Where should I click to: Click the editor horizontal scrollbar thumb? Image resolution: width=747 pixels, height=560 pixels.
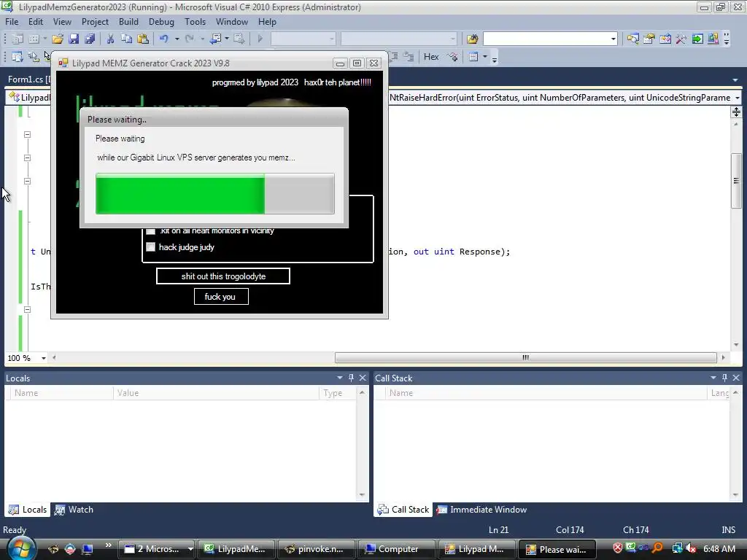point(525,357)
